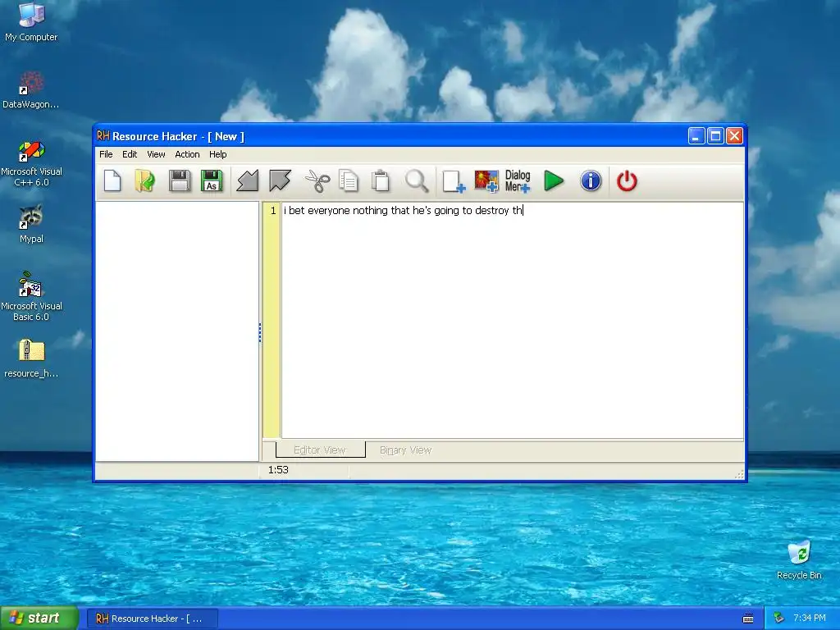The width and height of the screenshot is (840, 630).
Task: Add new blank resource with plus-page icon
Action: pos(454,181)
